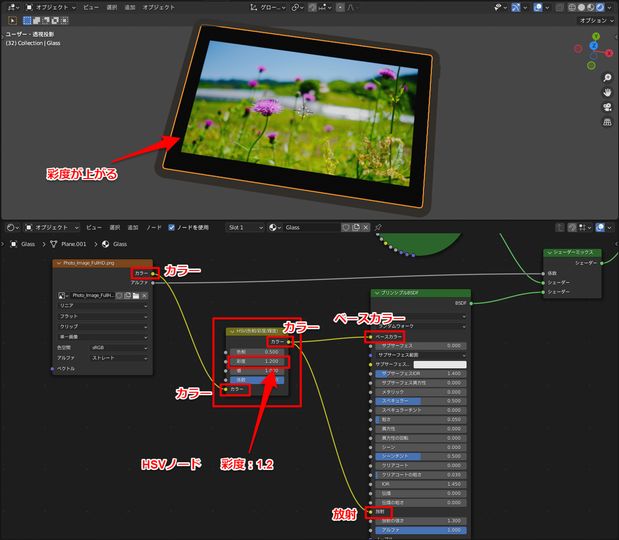Click the green Y axis on navigation gizmo
This screenshot has width=619, height=540.
pyautogui.click(x=596, y=36)
